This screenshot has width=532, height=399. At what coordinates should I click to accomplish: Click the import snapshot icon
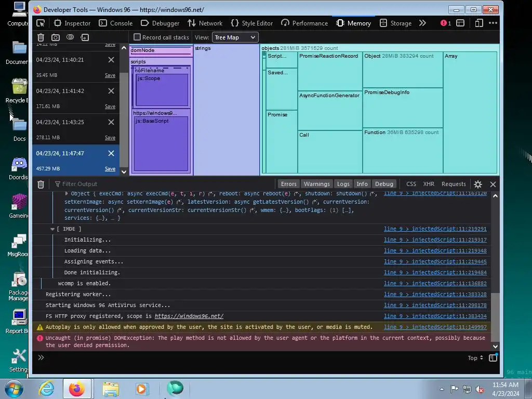pyautogui.click(x=85, y=37)
